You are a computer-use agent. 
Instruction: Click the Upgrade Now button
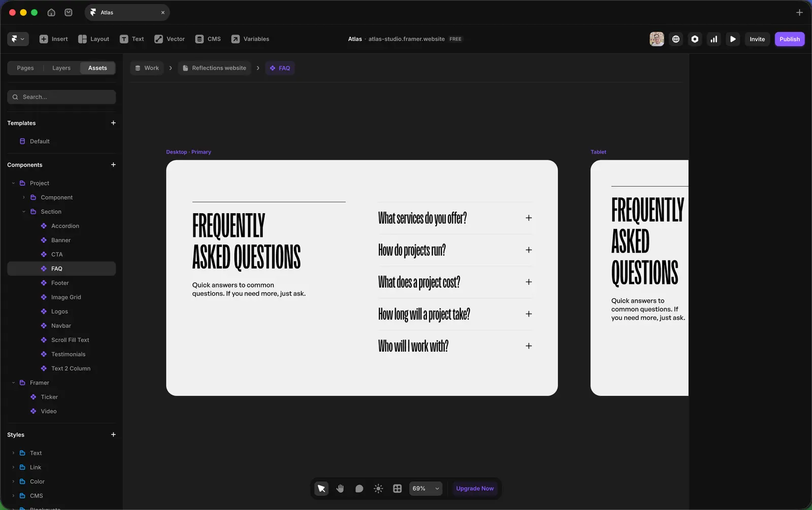[x=475, y=488]
